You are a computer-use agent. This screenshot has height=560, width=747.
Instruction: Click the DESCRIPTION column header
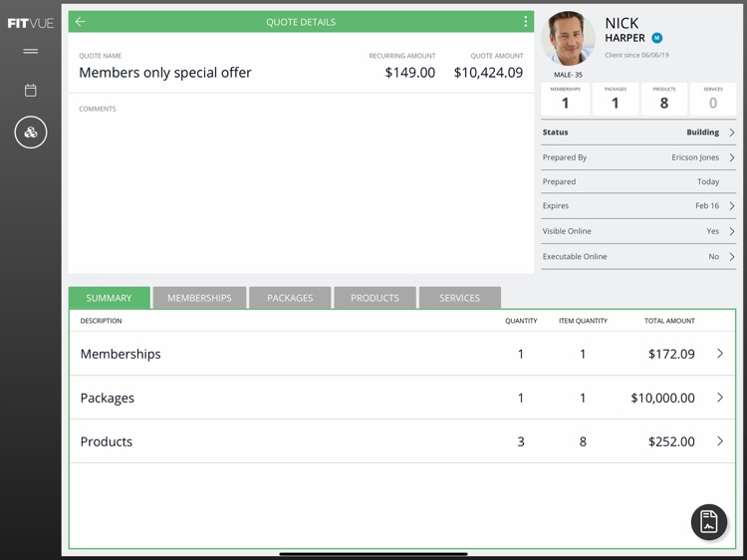click(101, 321)
